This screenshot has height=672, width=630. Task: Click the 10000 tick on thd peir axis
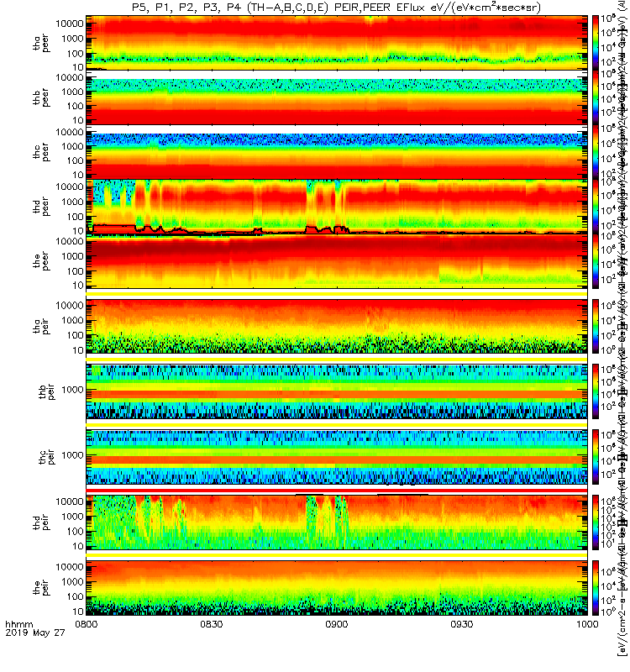coord(70,501)
